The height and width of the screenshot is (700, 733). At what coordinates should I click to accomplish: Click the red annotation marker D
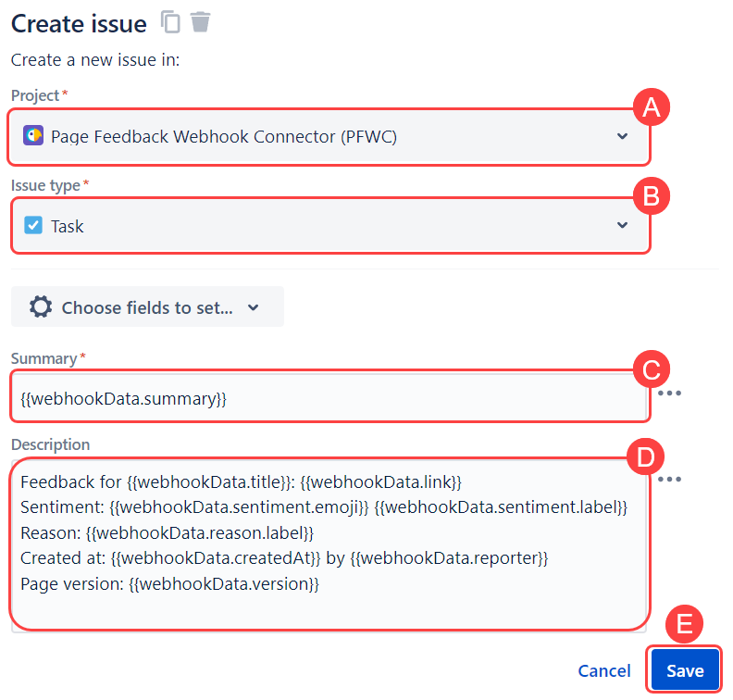[x=643, y=456]
